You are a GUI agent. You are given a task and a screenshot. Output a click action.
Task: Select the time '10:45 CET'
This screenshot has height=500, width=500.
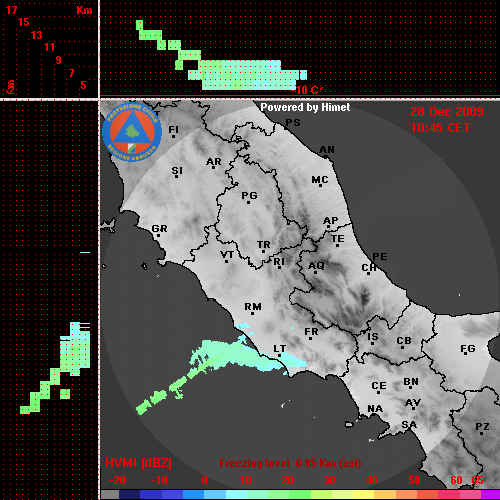click(x=440, y=128)
